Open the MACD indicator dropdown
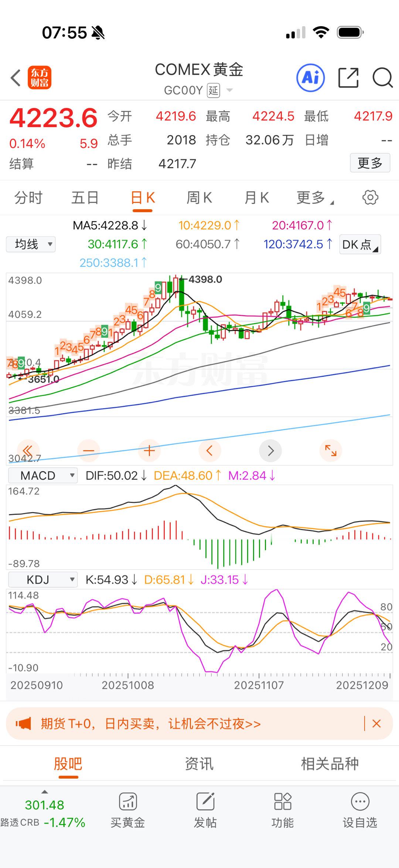This screenshot has width=399, height=868. click(x=43, y=475)
